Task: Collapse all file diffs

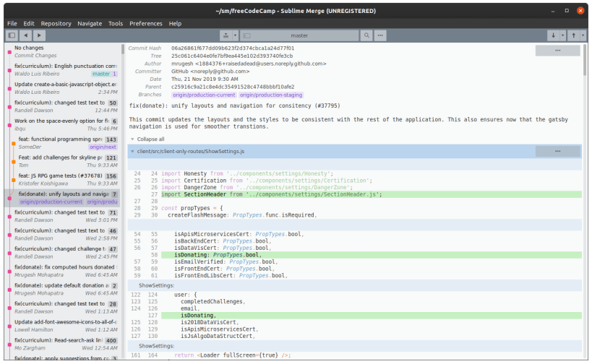Action: (x=147, y=139)
